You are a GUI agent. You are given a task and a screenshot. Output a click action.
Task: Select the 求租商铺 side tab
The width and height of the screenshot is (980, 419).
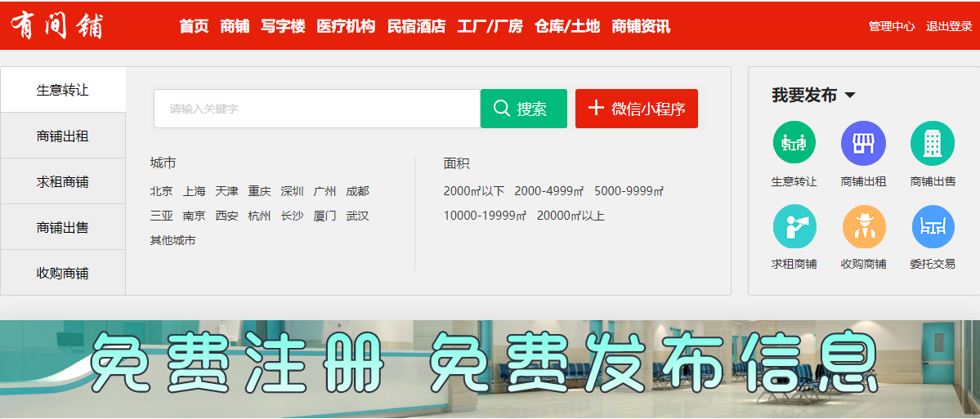[63, 181]
